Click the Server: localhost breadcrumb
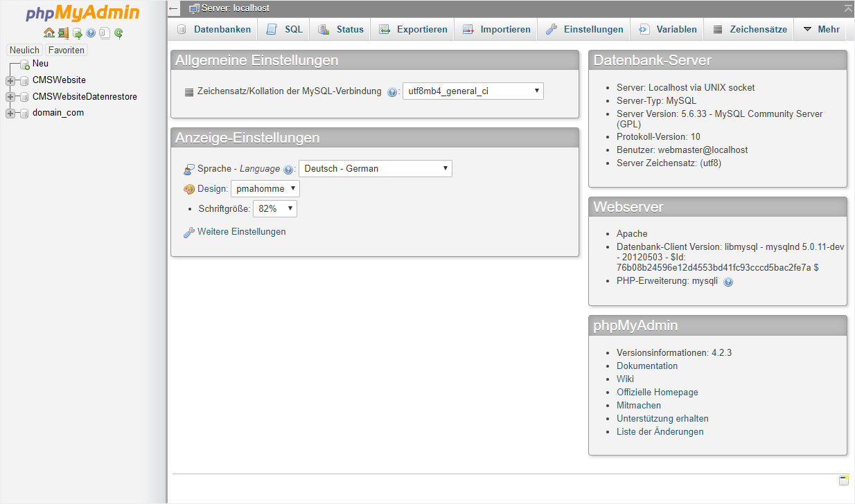The image size is (855, 504). point(236,8)
